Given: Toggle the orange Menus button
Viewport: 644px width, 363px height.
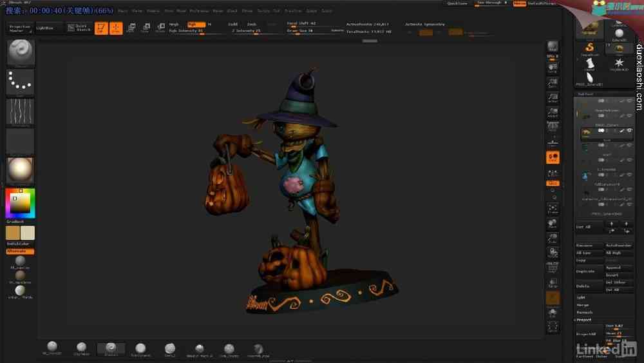Looking at the screenshot, I should (520, 3).
